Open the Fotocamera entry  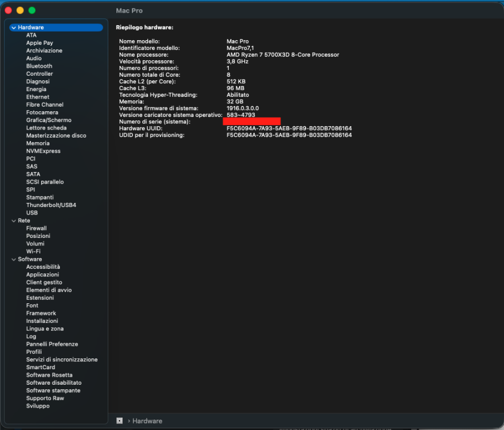pos(42,112)
